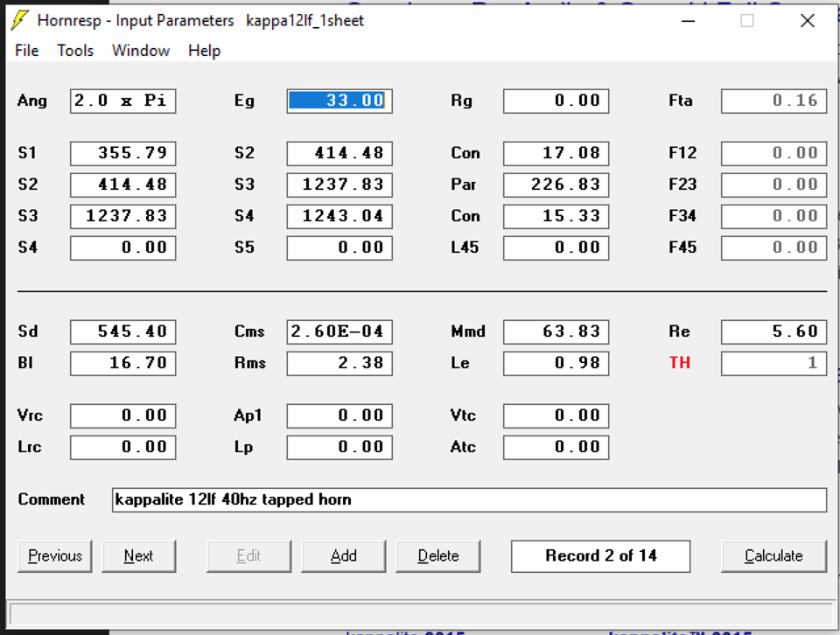Click the Eg input field 33.00
This screenshot has width=840, height=635.
[x=339, y=101]
